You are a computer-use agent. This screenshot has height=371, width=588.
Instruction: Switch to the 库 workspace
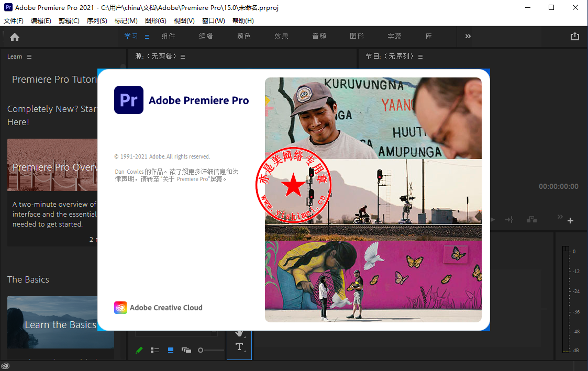429,36
